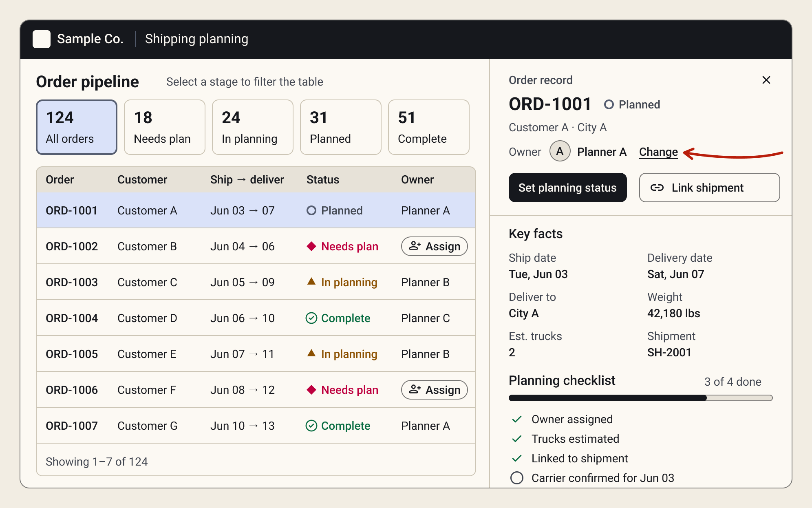Assign an owner to ORD-1002
Viewport: 812px width, 508px height.
[x=435, y=246]
